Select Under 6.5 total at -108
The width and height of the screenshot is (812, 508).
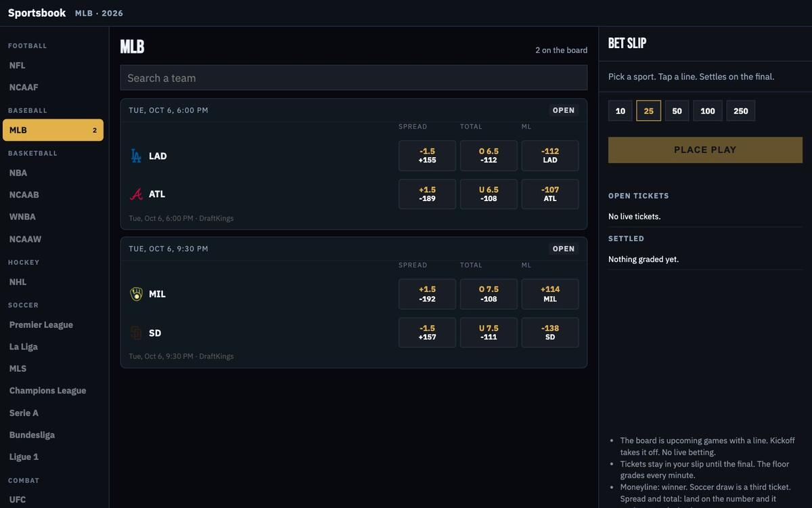tap(489, 194)
